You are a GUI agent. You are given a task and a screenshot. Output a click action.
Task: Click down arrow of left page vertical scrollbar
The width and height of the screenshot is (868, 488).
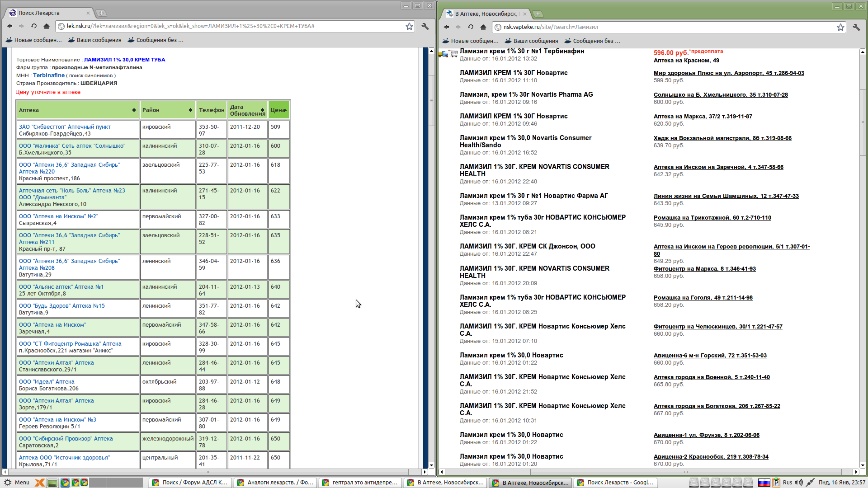(x=431, y=465)
